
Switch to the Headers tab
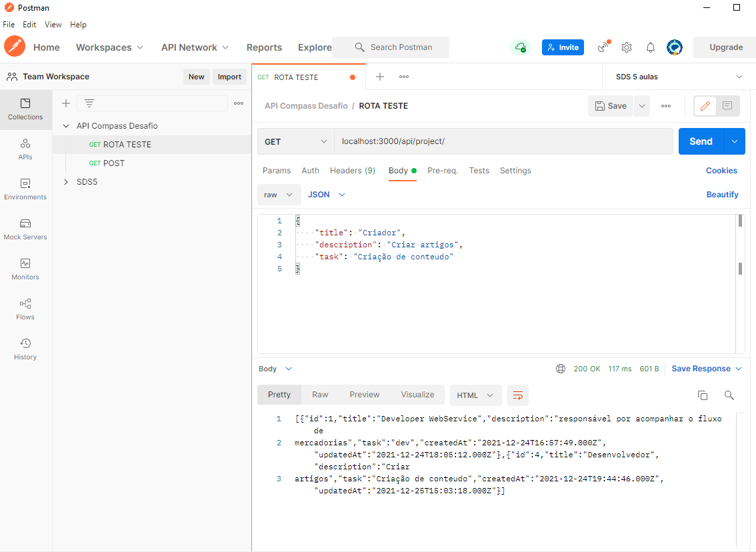[352, 171]
